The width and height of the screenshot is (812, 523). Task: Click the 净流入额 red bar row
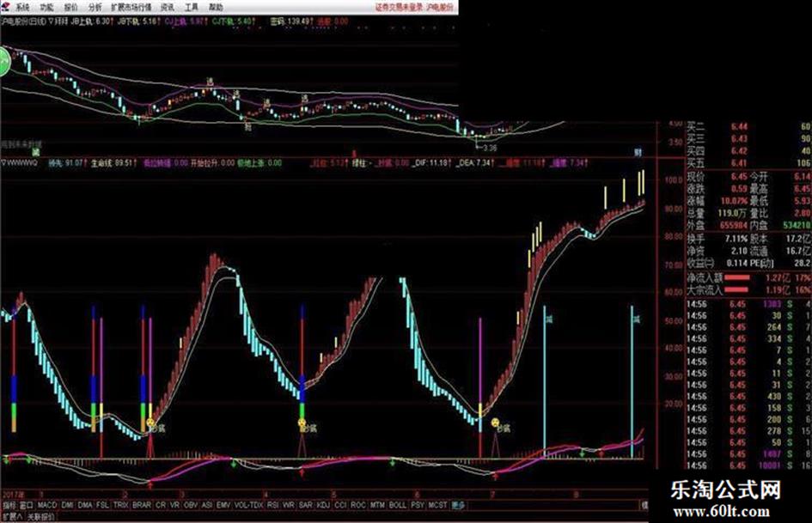click(748, 277)
